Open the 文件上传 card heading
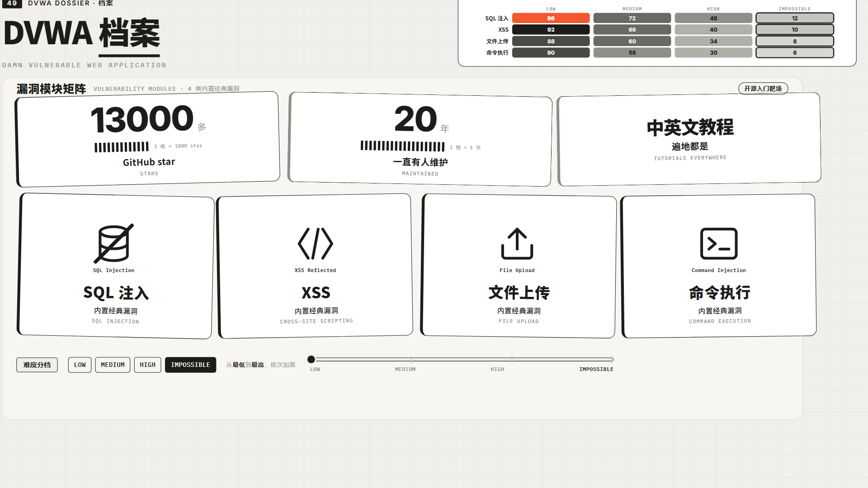This screenshot has height=488, width=868. click(x=519, y=293)
